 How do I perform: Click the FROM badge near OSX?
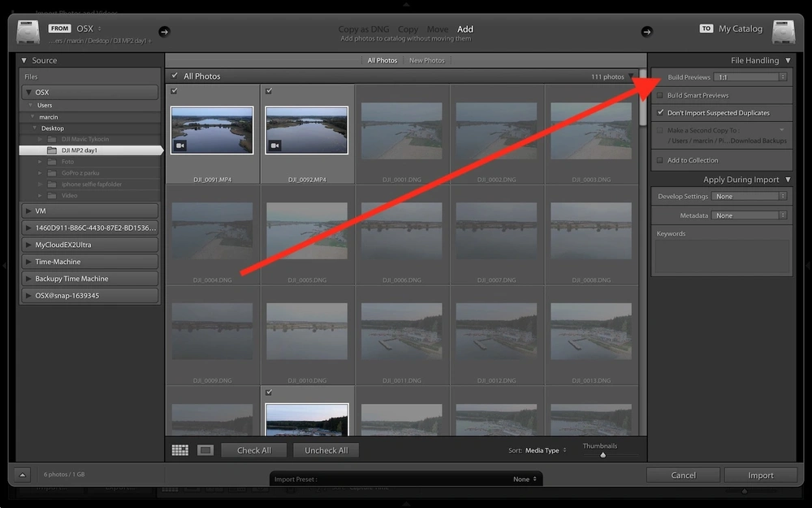pos(59,28)
